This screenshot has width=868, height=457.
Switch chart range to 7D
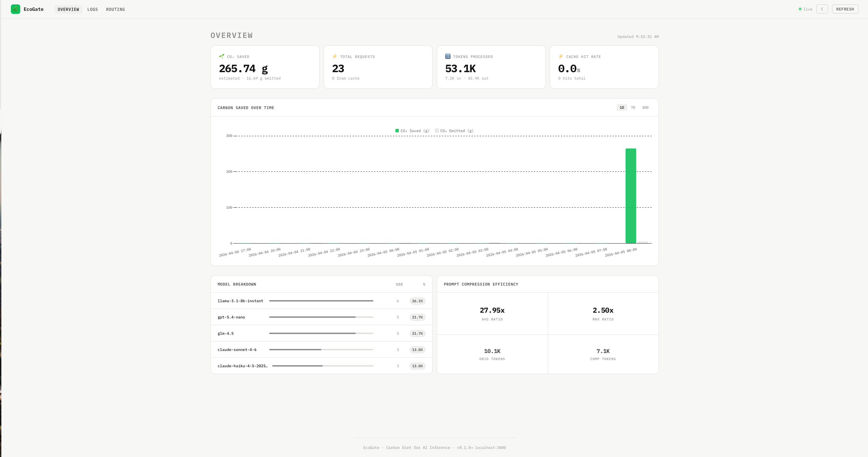[x=633, y=107]
